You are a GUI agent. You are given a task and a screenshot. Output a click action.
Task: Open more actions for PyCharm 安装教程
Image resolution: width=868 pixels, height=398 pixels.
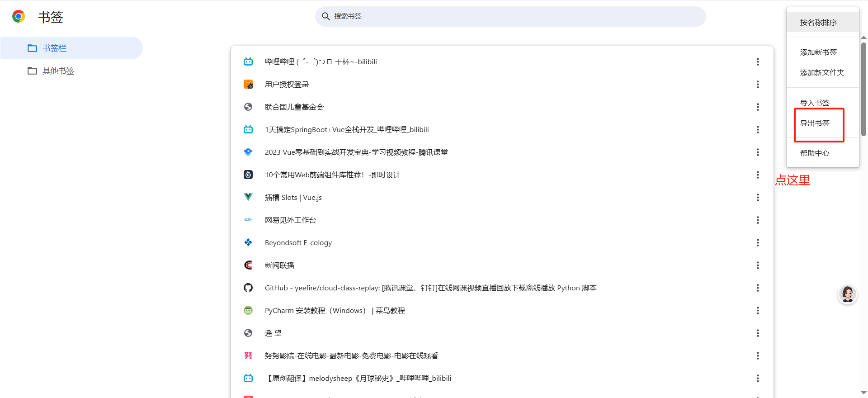[758, 310]
